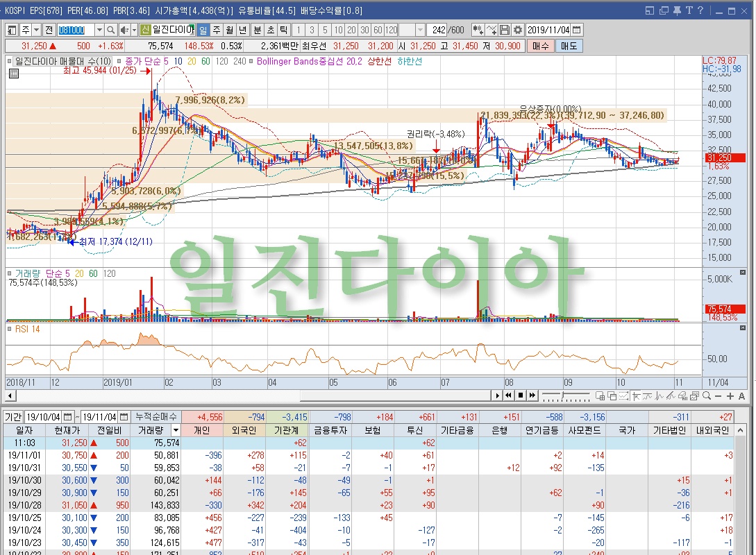Click the left panel toggle icon in toolbar

[x=12, y=30]
